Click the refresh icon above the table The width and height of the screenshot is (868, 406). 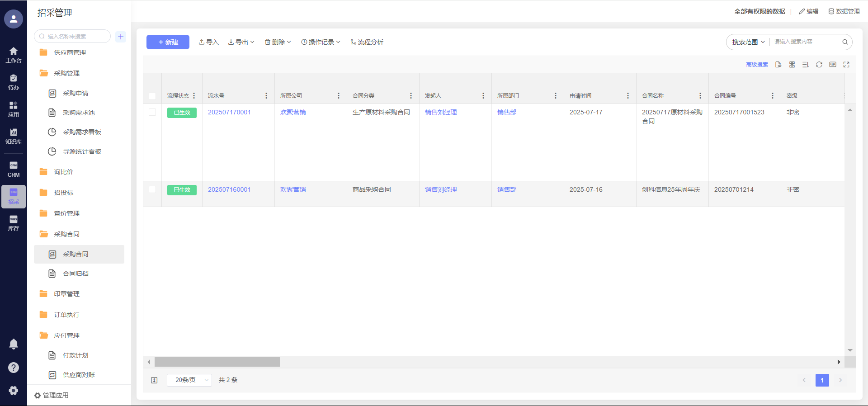(819, 65)
